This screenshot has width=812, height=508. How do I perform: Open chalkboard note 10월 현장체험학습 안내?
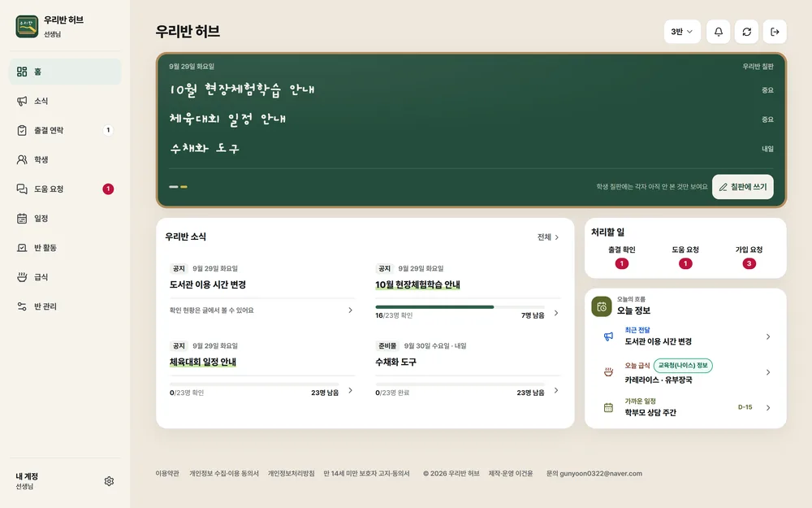pyautogui.click(x=471, y=89)
